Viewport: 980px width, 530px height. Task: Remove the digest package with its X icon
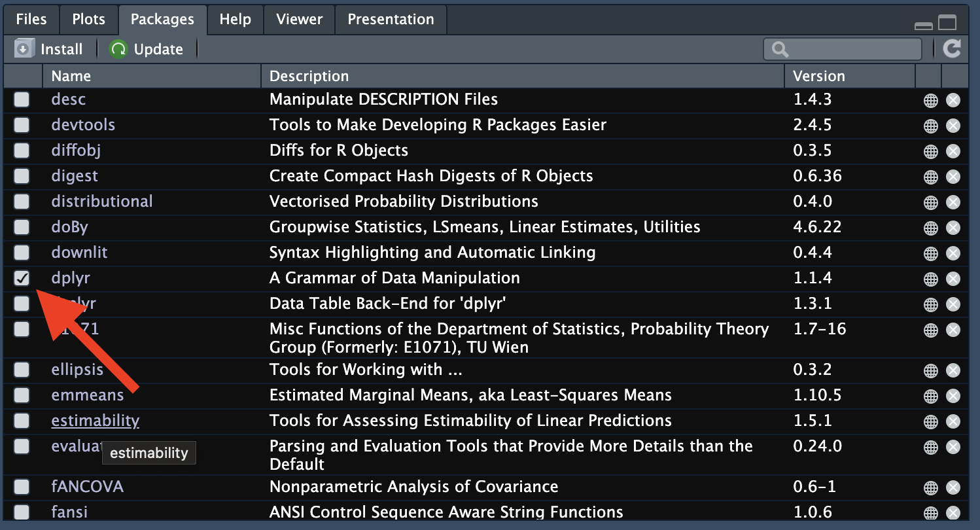pos(953,177)
